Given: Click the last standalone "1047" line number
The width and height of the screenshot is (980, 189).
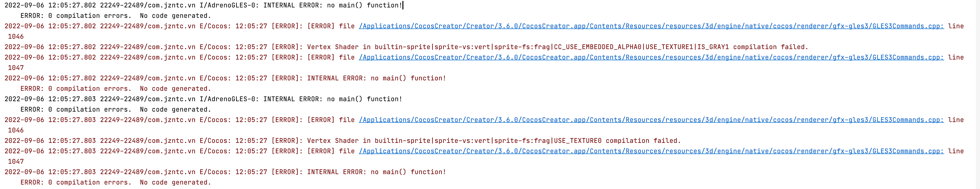Looking at the screenshot, I should pos(16,162).
